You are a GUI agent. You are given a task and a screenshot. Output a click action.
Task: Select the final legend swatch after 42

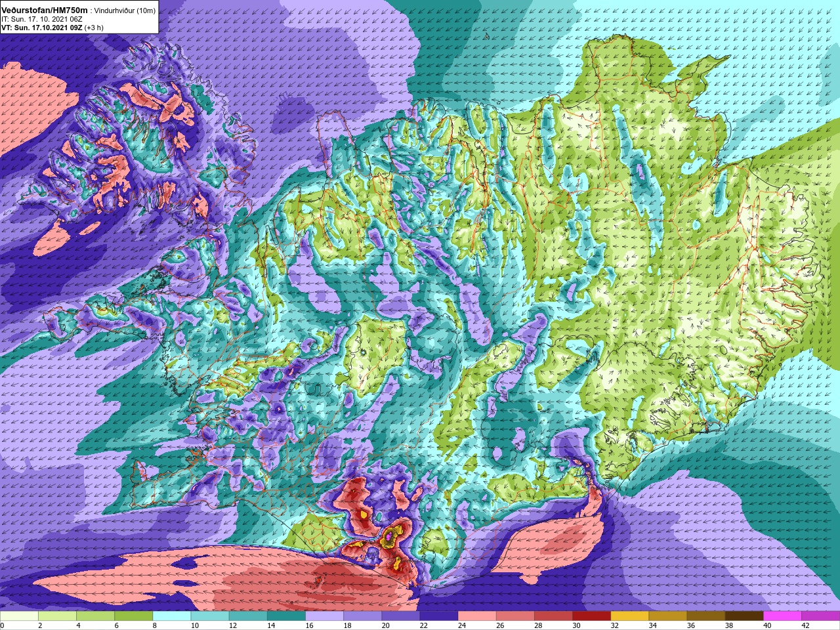(x=820, y=616)
